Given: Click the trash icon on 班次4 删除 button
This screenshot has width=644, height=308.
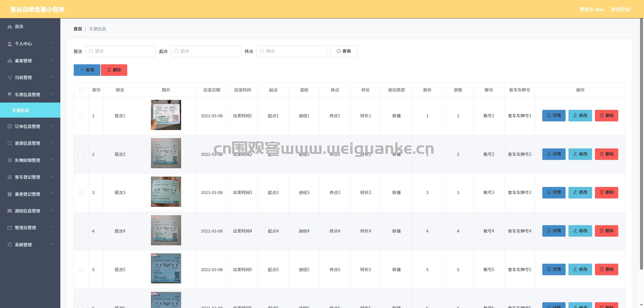Looking at the screenshot, I should [x=602, y=231].
